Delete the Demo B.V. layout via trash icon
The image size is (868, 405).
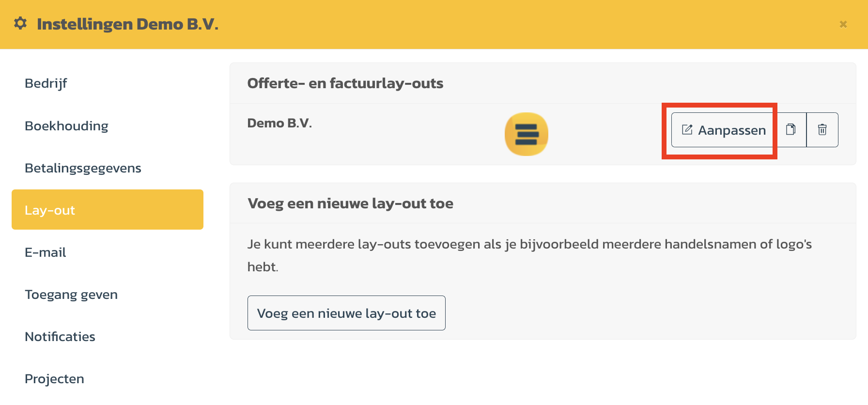click(822, 130)
